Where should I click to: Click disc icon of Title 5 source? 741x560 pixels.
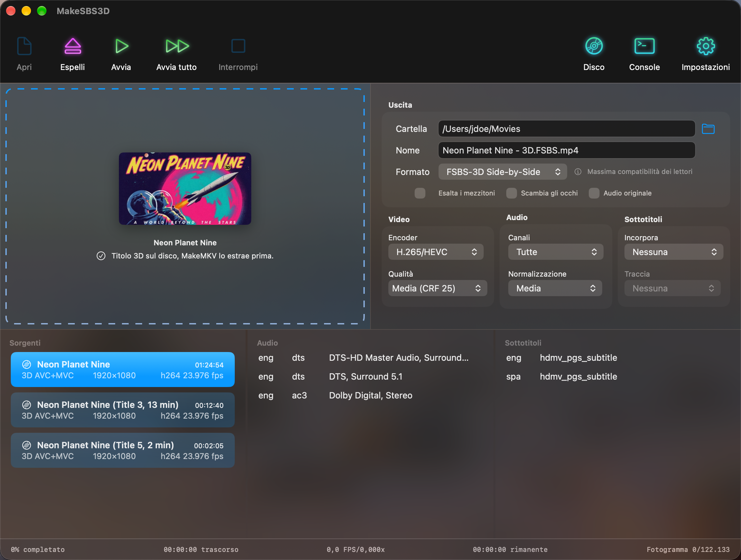[x=27, y=445]
